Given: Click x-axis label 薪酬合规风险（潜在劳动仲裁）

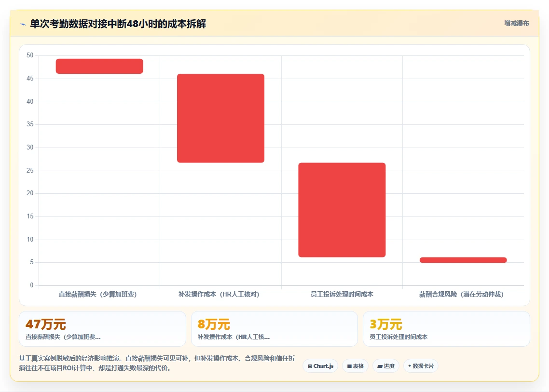Looking at the screenshot, I should pyautogui.click(x=461, y=294).
